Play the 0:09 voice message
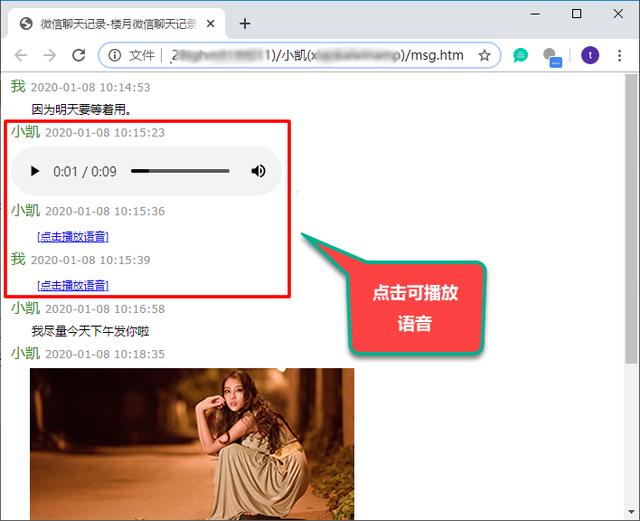 (35, 171)
